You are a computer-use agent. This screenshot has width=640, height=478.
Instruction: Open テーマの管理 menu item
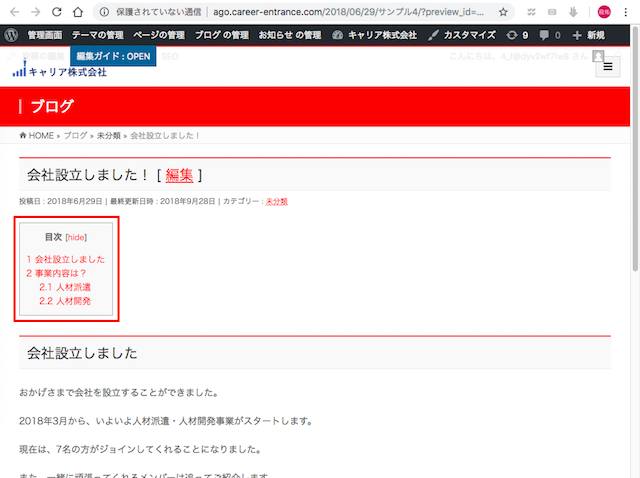[x=98, y=36]
